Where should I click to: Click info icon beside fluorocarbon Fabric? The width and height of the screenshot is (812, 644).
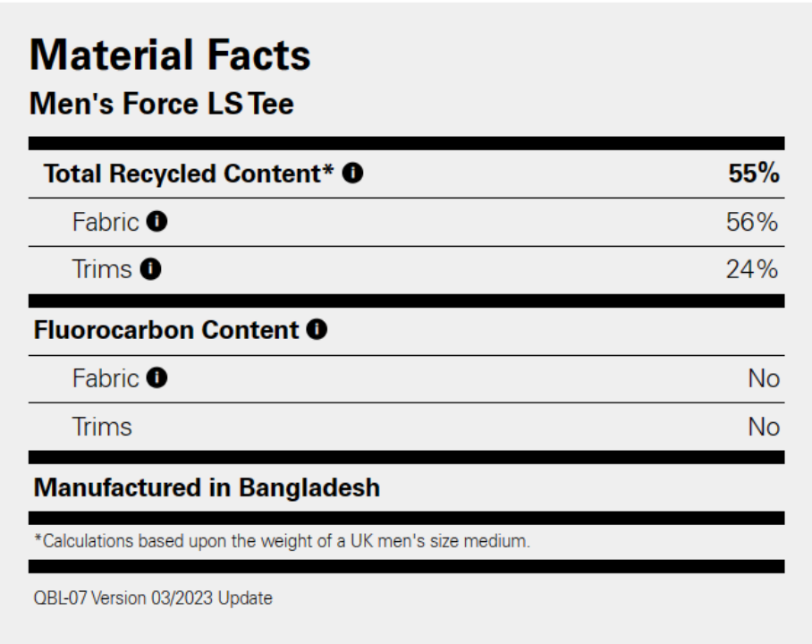pos(156,377)
